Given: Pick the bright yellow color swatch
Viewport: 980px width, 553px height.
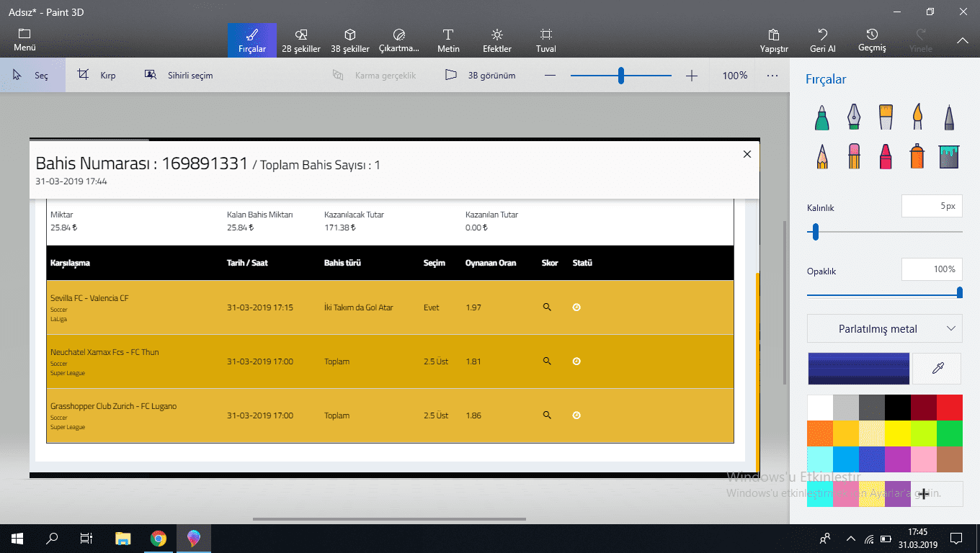Looking at the screenshot, I should click(898, 433).
